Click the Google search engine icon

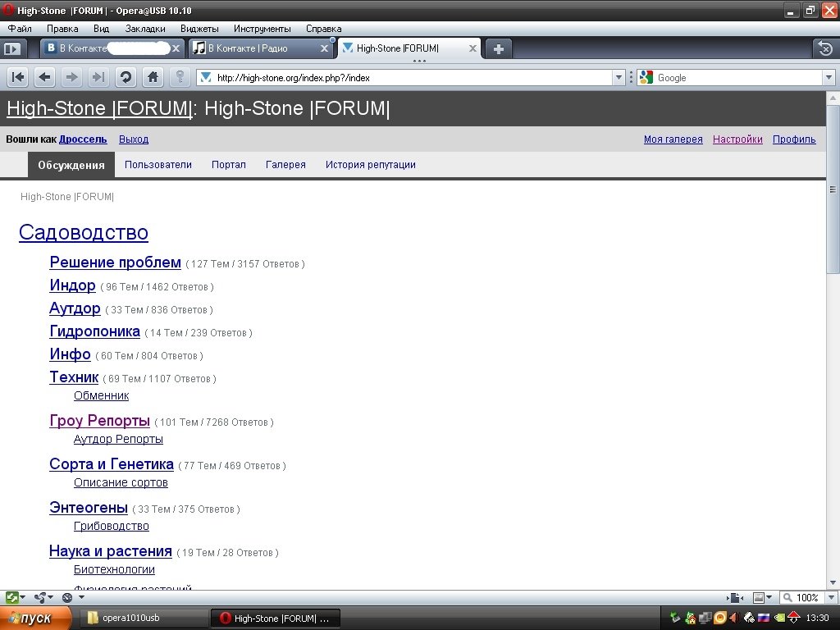[646, 78]
